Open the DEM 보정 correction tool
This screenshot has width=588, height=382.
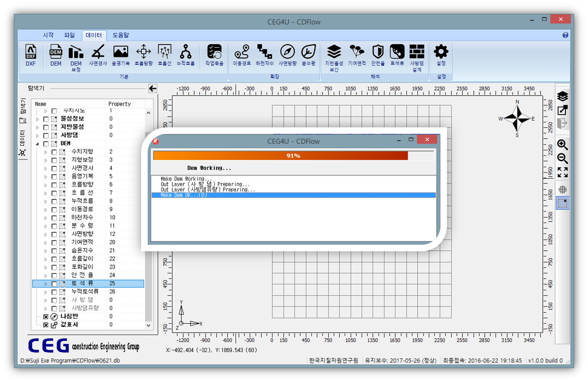[76, 58]
